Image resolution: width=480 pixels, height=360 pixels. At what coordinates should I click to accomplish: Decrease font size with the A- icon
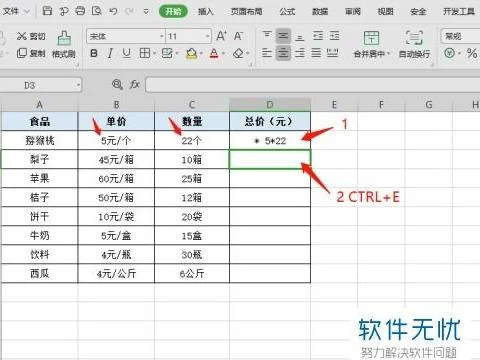238,36
